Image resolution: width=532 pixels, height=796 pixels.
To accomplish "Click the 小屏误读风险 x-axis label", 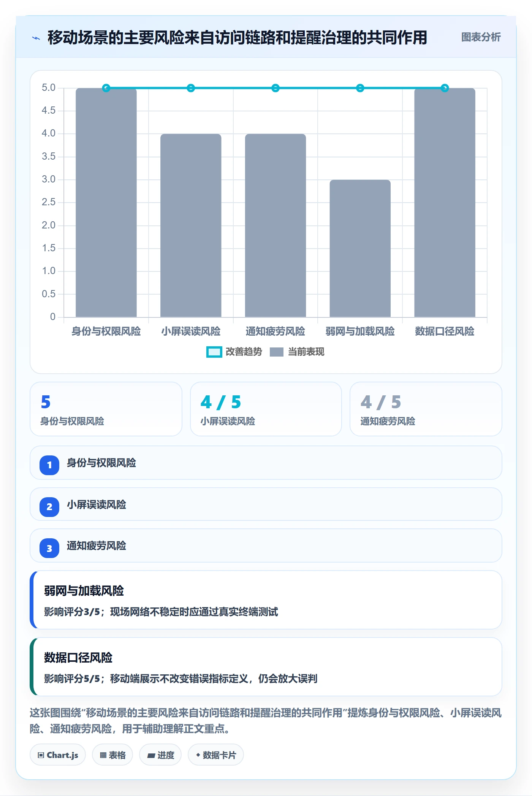I will [x=191, y=331].
